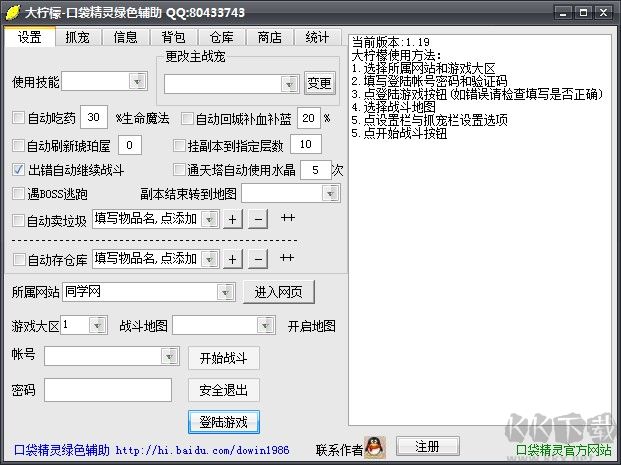The width and height of the screenshot is (621, 465).
Task: Click the 开始战斗 button
Action: [224, 358]
